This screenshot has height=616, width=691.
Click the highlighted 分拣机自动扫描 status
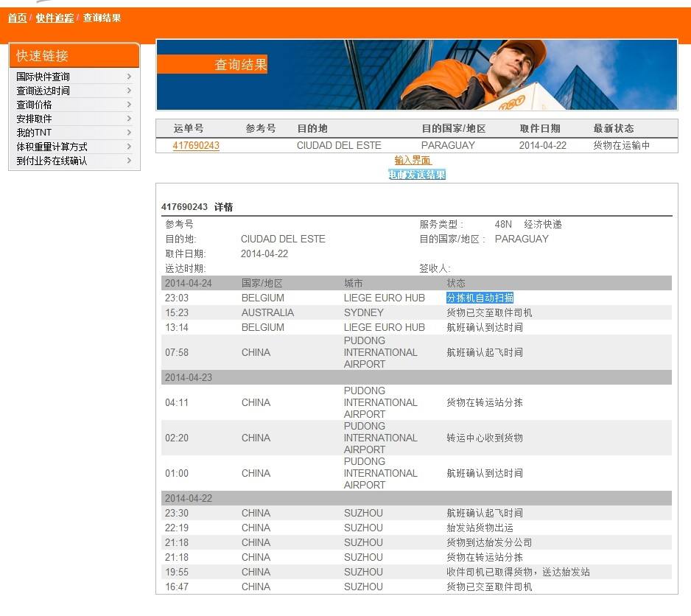click(x=480, y=298)
